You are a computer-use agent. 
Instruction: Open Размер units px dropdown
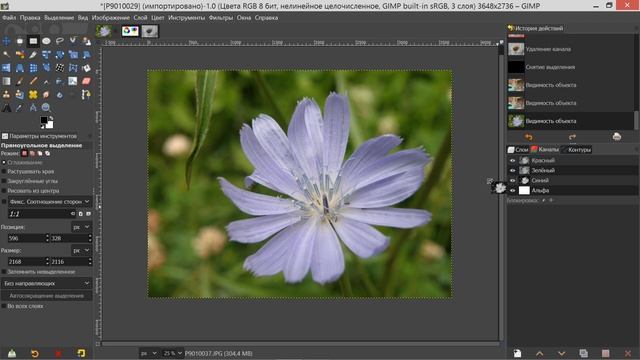tap(81, 250)
